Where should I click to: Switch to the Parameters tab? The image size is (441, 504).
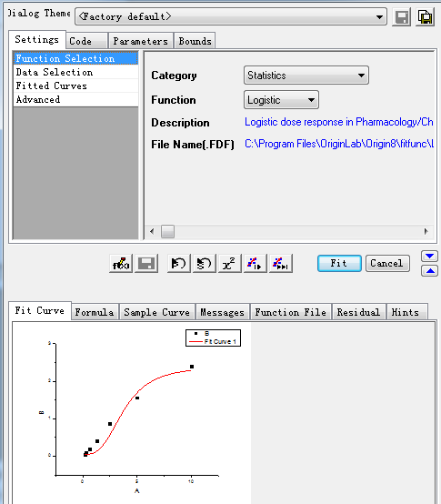pos(141,41)
